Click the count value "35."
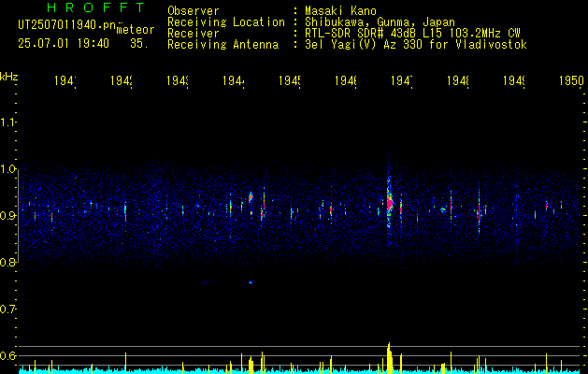The width and height of the screenshot is (588, 374). pos(139,44)
